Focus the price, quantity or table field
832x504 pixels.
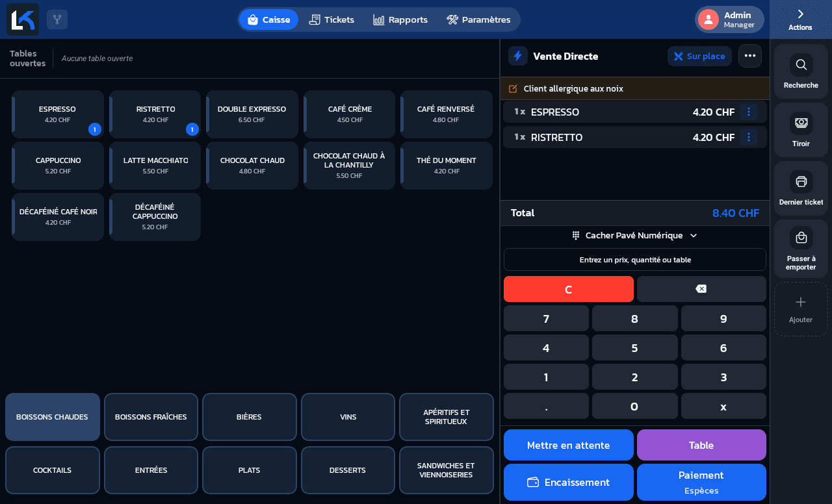635,260
